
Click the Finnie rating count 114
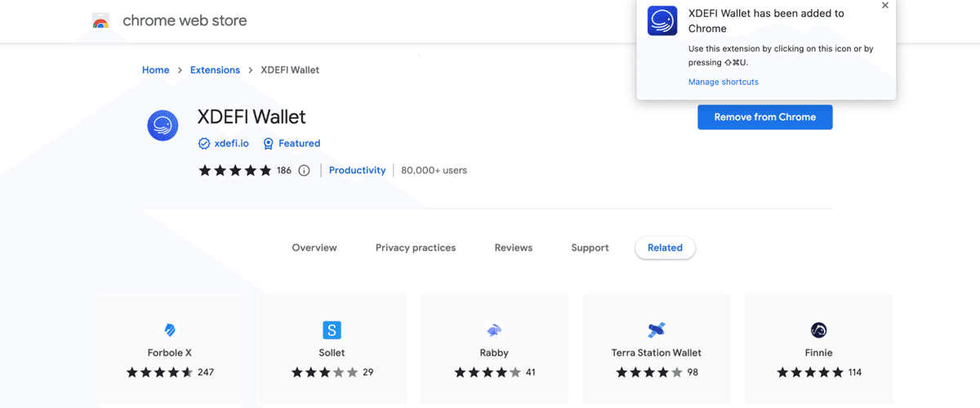coord(855,372)
